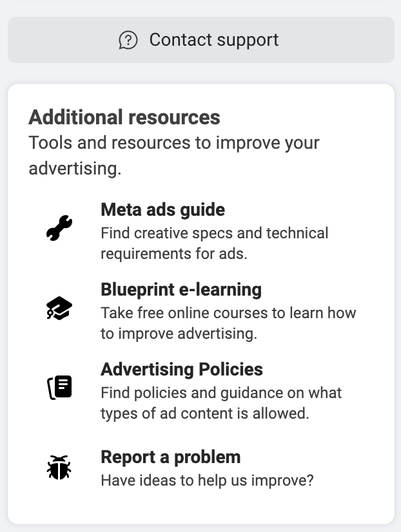The height and width of the screenshot is (532, 401).
Task: Click the wrench icon for Meta ads guide
Action: [x=59, y=228]
